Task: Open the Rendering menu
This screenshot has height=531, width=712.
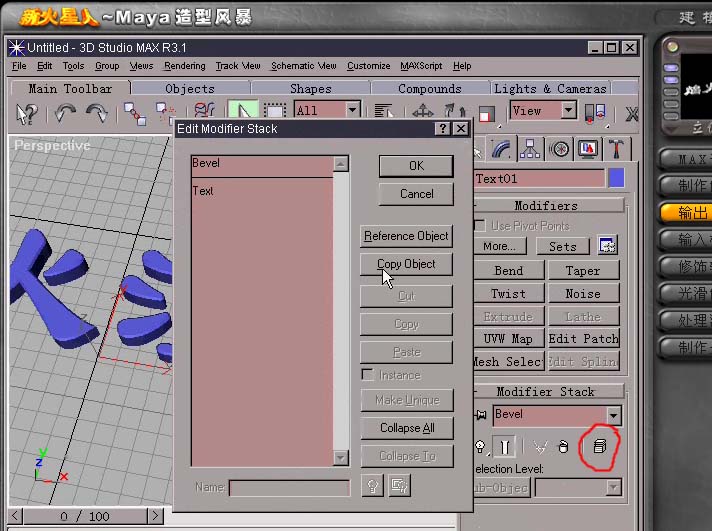Action: tap(184, 66)
